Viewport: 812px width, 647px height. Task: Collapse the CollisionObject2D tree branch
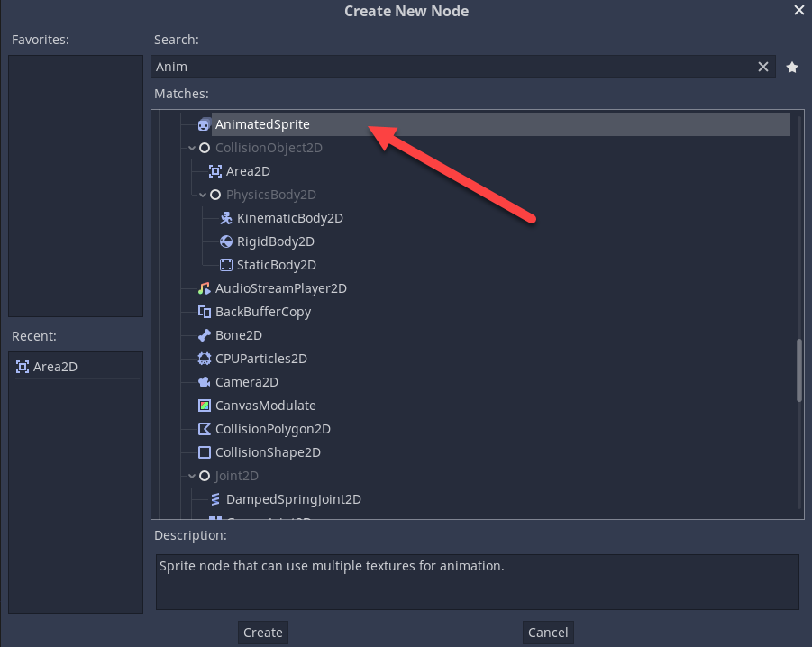click(x=192, y=148)
